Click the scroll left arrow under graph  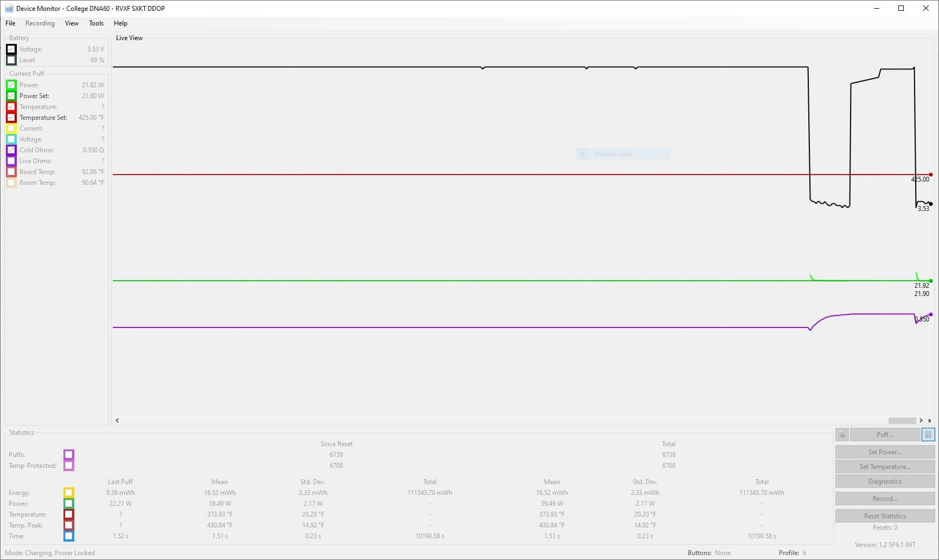[x=117, y=420]
